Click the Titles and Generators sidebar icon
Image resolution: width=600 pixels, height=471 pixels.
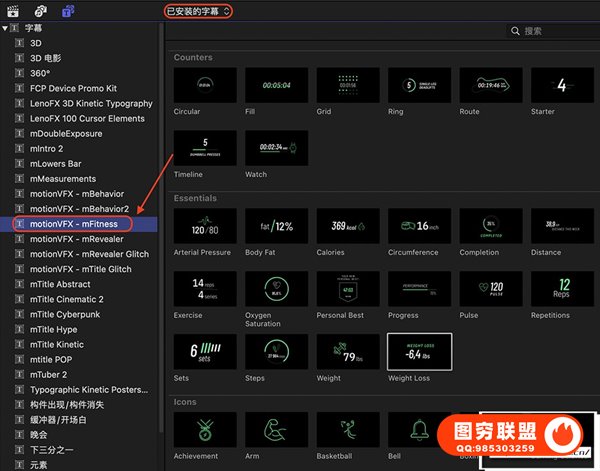pos(68,11)
